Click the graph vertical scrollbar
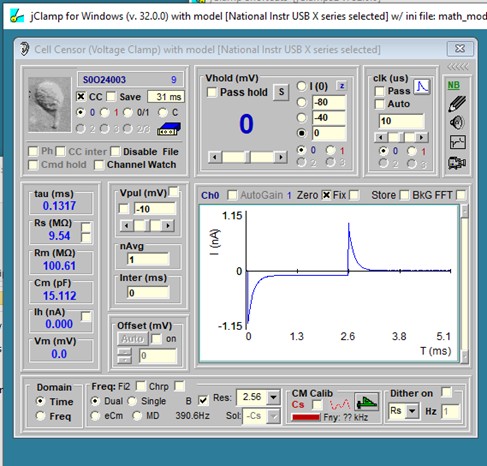This screenshot has width=487, height=466. pos(464,283)
